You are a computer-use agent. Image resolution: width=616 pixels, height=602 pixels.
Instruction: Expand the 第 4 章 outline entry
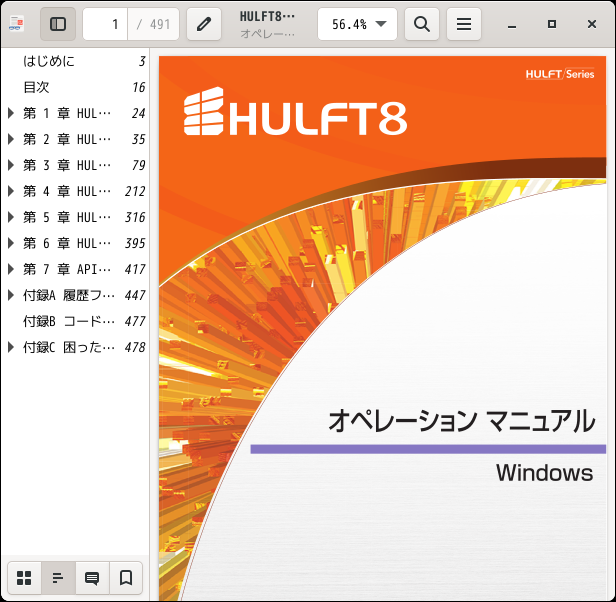pyautogui.click(x=11, y=191)
